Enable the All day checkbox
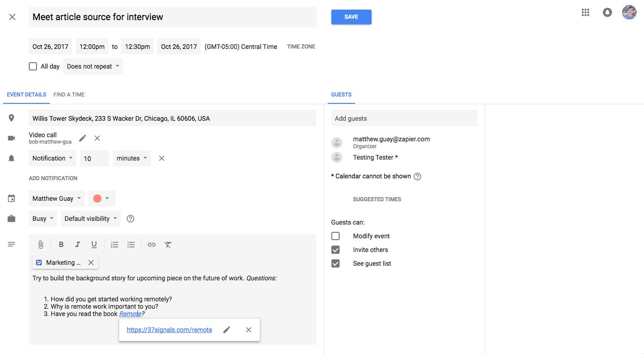Screen dimensions: 644x354 [x=33, y=66]
